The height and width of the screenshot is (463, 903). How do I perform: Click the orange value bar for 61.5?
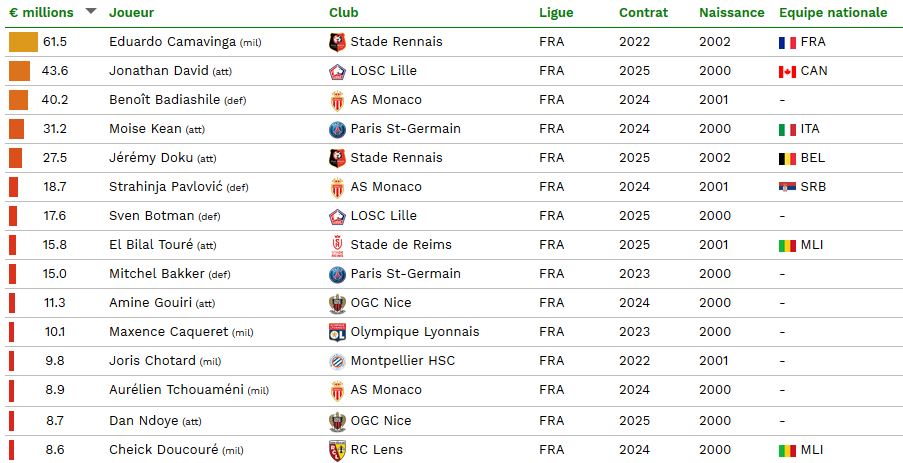point(23,42)
